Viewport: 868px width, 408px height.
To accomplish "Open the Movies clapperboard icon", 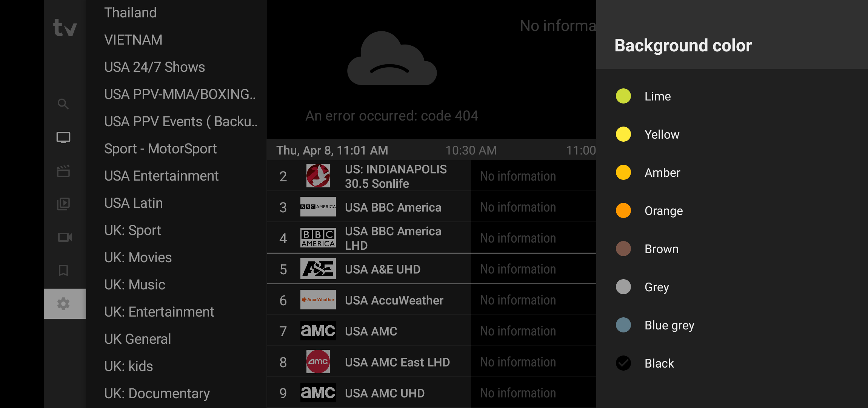I will pos(63,171).
